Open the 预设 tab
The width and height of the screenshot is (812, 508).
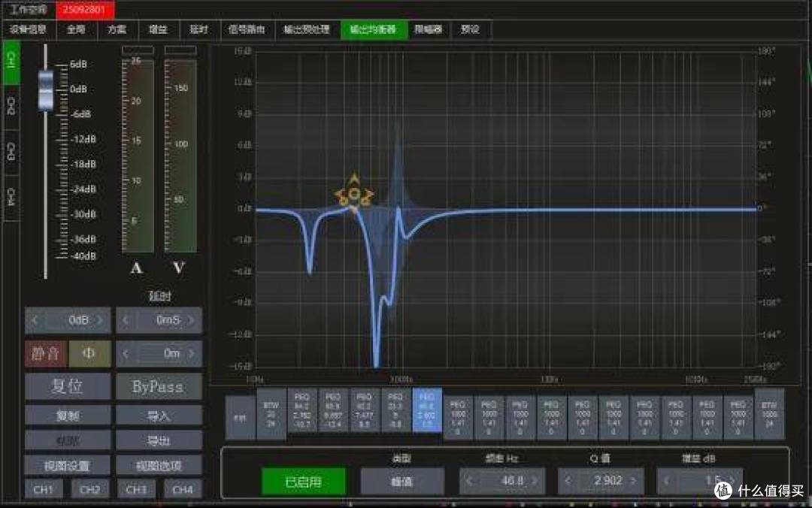point(470,29)
